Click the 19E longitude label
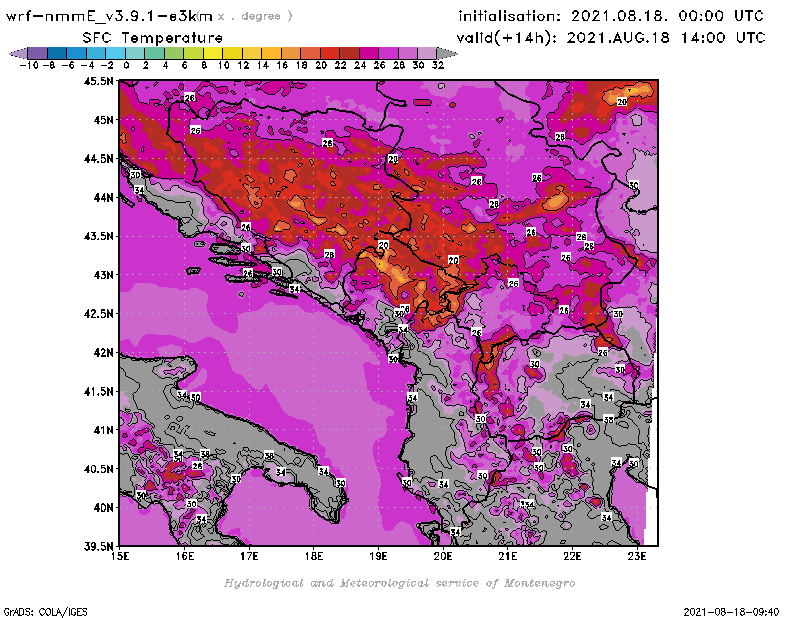Image resolution: width=800 pixels, height=618 pixels. tap(378, 556)
